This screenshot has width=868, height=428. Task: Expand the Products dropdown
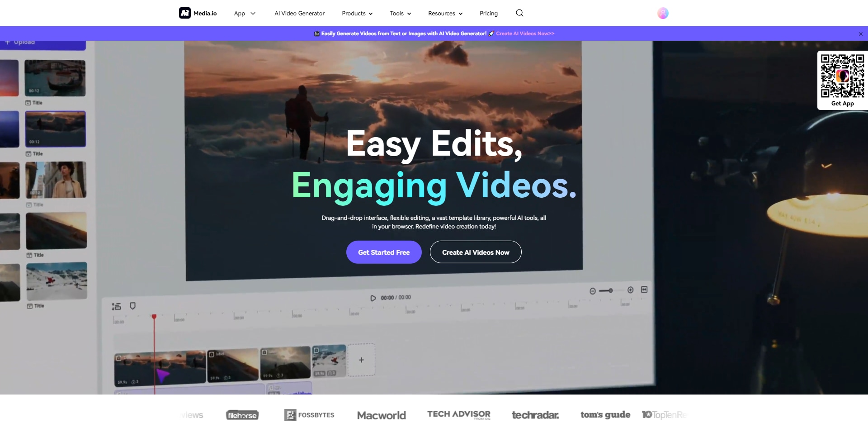[x=357, y=13]
